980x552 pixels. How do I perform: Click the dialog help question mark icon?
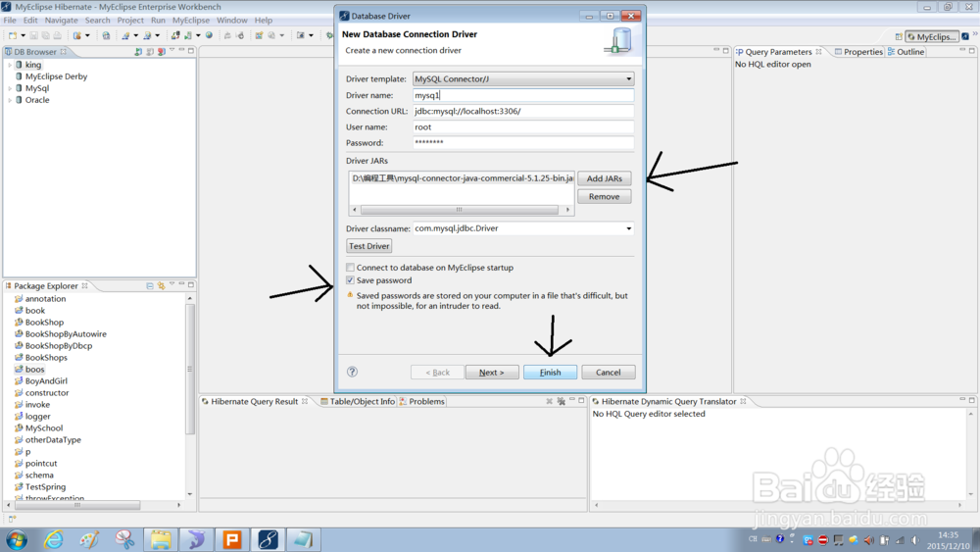(x=353, y=372)
